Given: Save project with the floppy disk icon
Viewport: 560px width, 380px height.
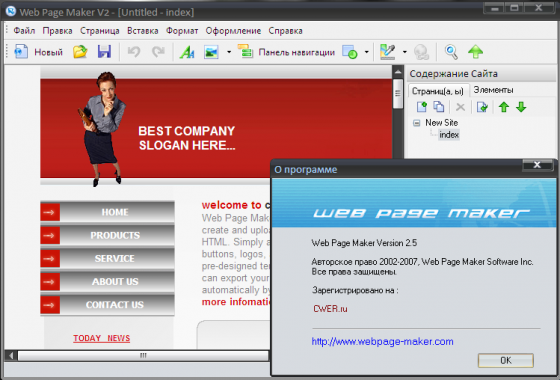Looking at the screenshot, I should 104,52.
